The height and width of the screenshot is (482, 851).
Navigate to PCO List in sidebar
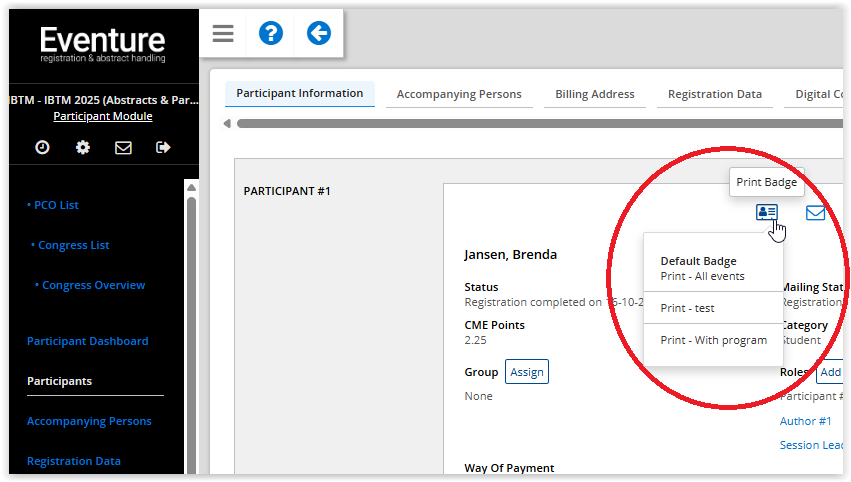pos(55,205)
